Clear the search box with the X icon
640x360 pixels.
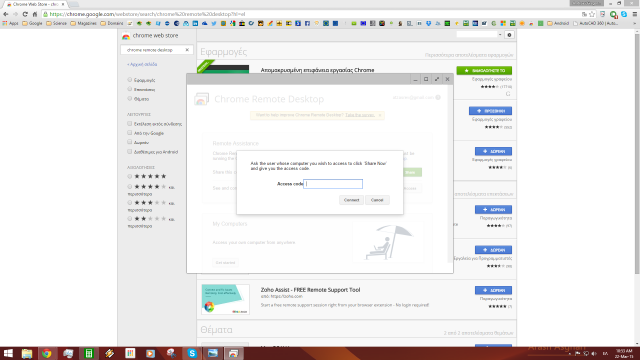(187, 50)
